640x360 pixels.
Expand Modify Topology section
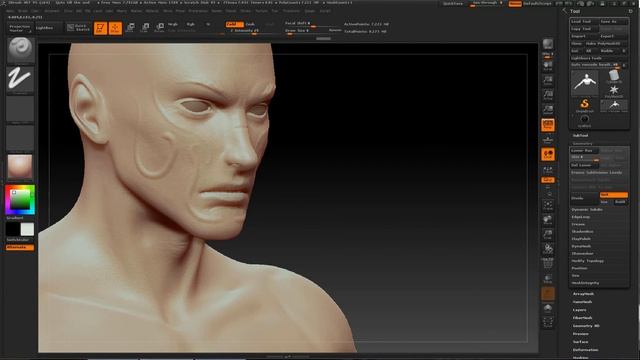(x=587, y=261)
